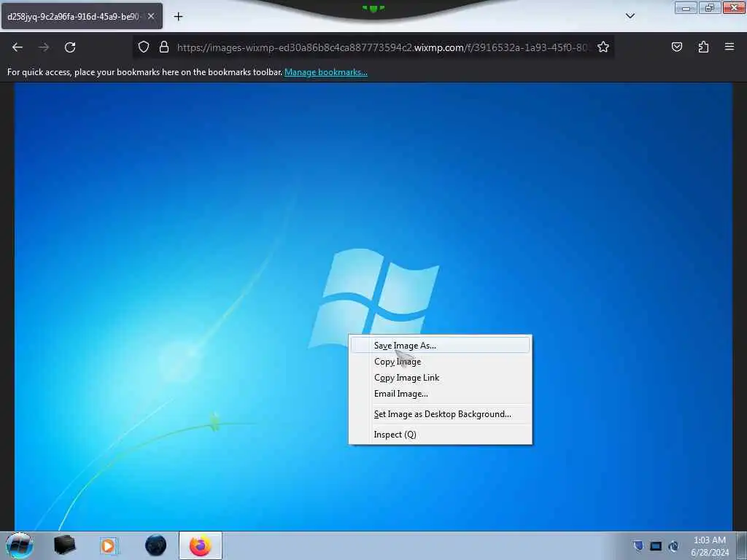
Task: Choose Save Image As from menu
Action: tap(440, 345)
